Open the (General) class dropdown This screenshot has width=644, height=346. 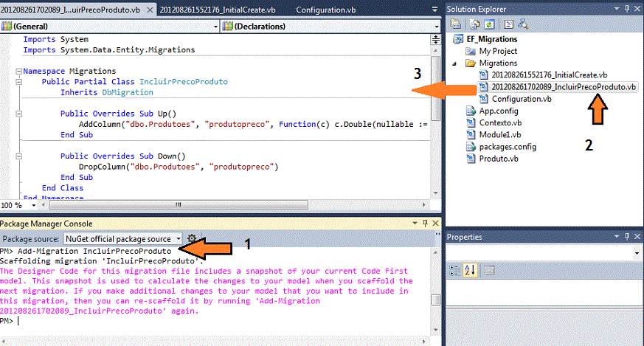click(x=215, y=27)
